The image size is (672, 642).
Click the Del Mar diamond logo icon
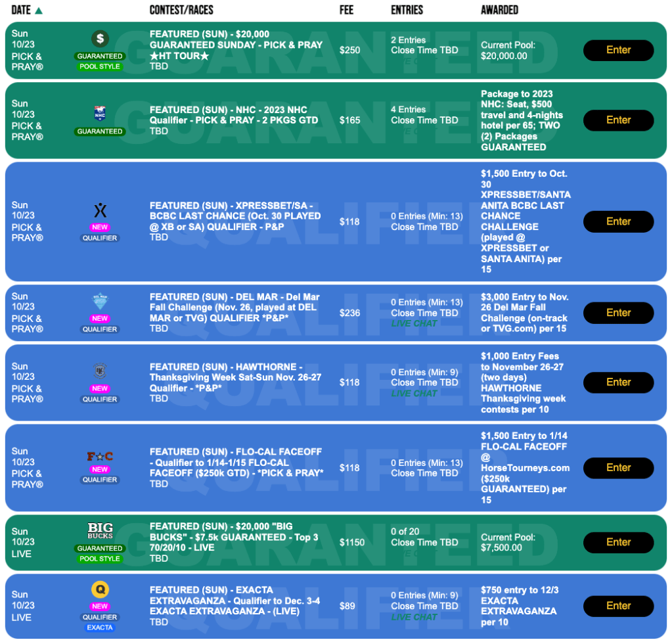[100, 301]
